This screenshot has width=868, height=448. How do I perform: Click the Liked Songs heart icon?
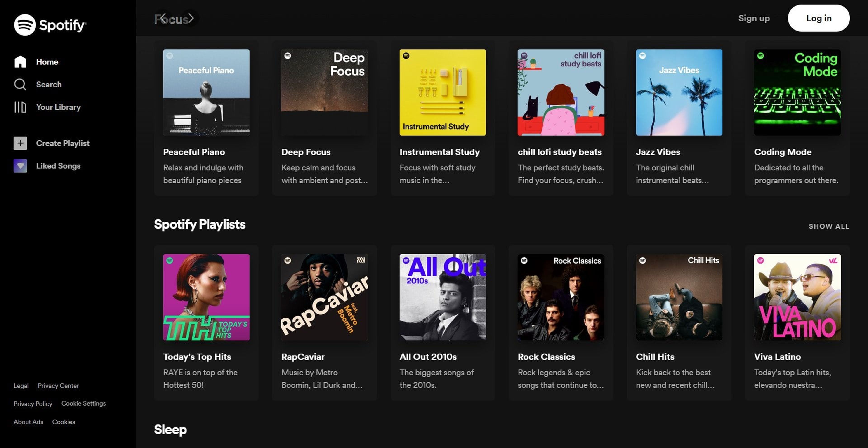(x=20, y=166)
